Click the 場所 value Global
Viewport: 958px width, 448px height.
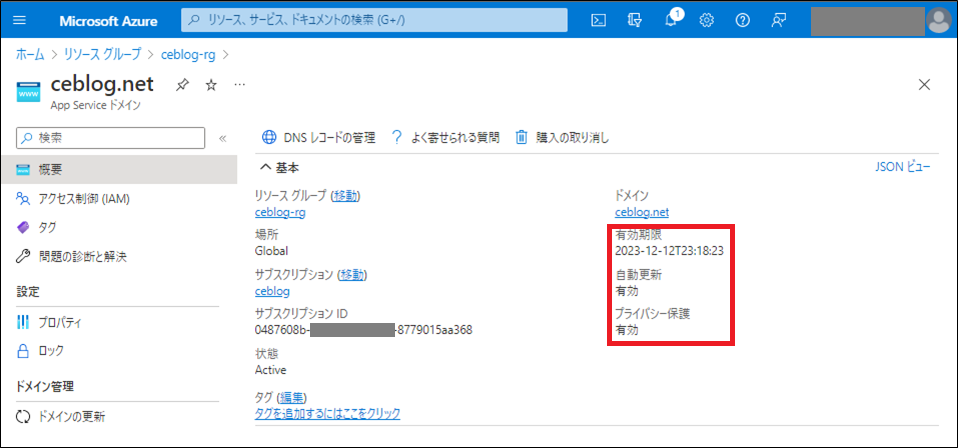pyautogui.click(x=271, y=251)
